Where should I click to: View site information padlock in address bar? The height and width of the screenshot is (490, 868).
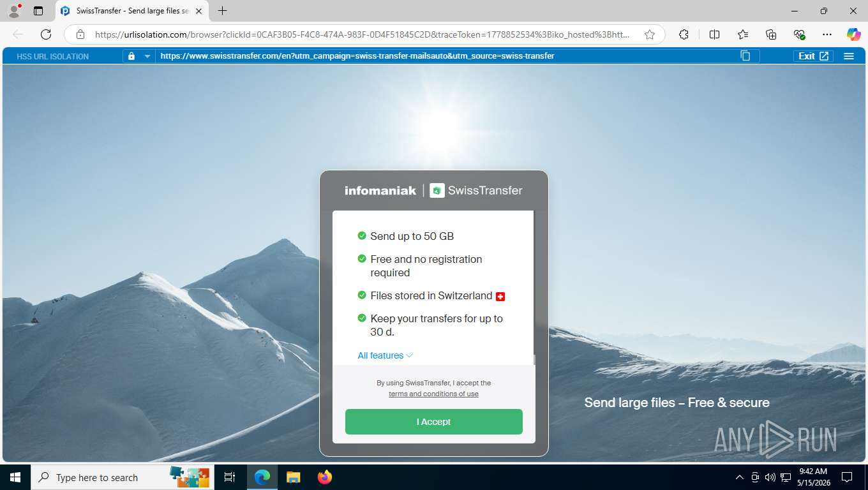pos(80,34)
